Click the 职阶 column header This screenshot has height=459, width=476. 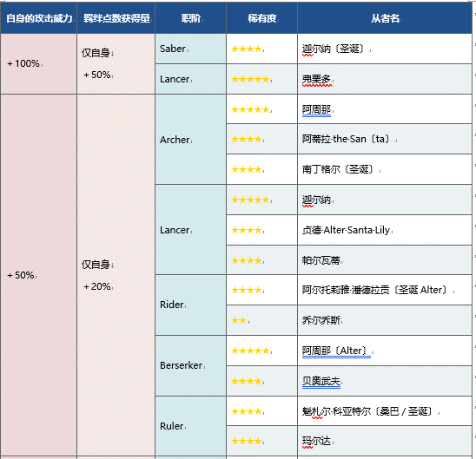pyautogui.click(x=190, y=18)
